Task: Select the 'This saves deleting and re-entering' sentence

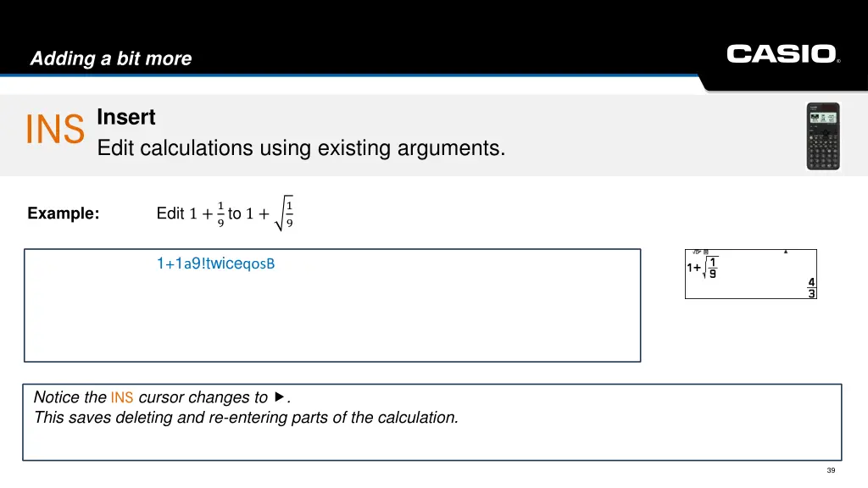Action: (247, 417)
